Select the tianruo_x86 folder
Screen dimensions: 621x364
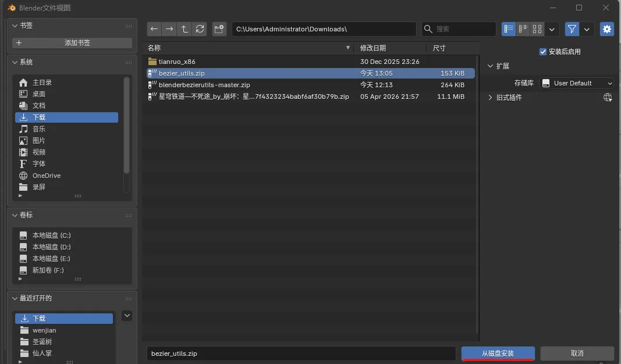tap(311, 62)
